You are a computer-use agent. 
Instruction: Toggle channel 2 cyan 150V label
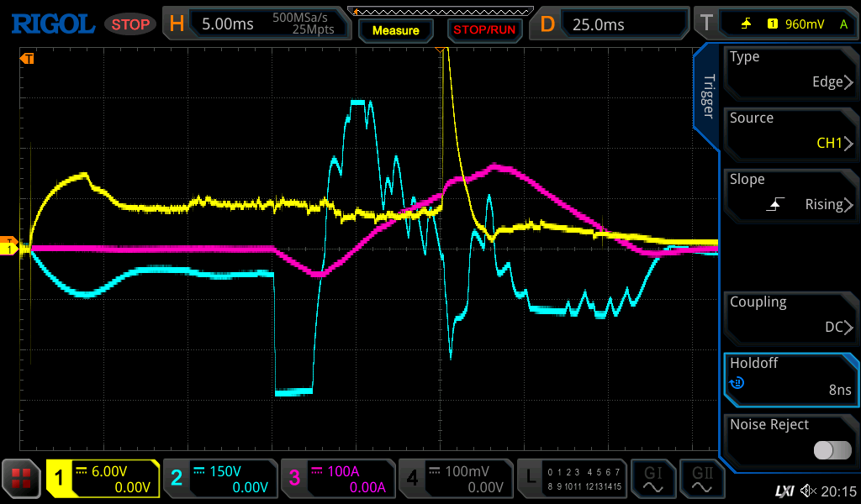(219, 479)
